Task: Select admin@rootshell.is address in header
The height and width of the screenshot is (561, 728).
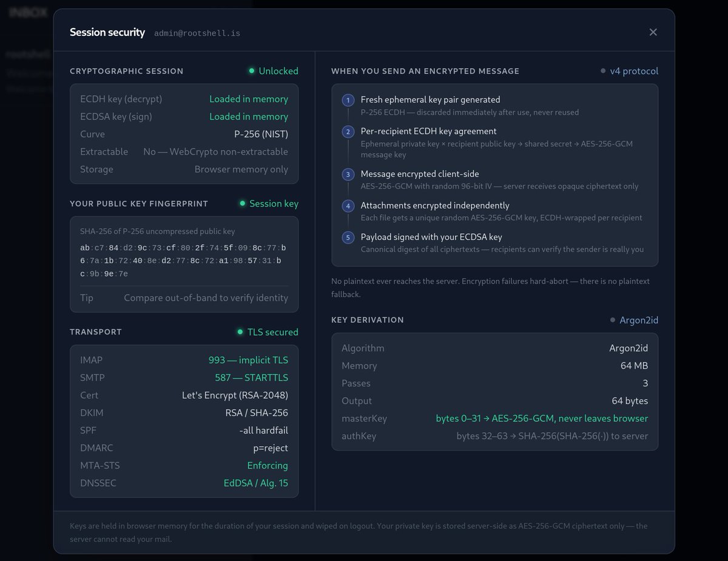Action: [197, 33]
